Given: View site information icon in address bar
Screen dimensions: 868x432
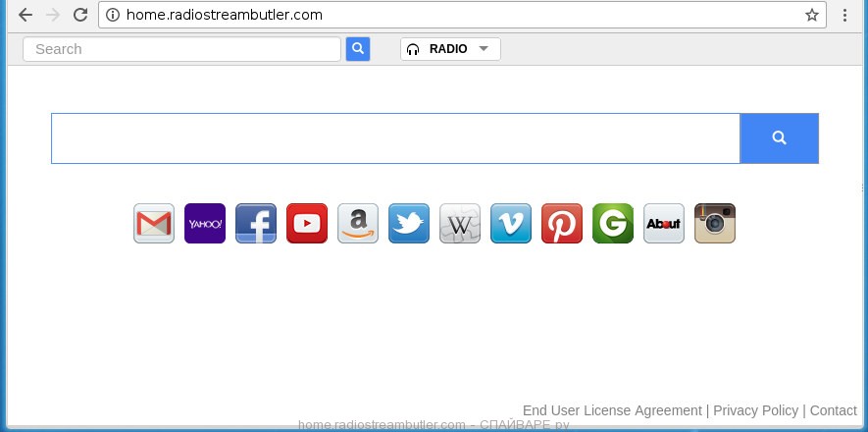Looking at the screenshot, I should click(113, 15).
